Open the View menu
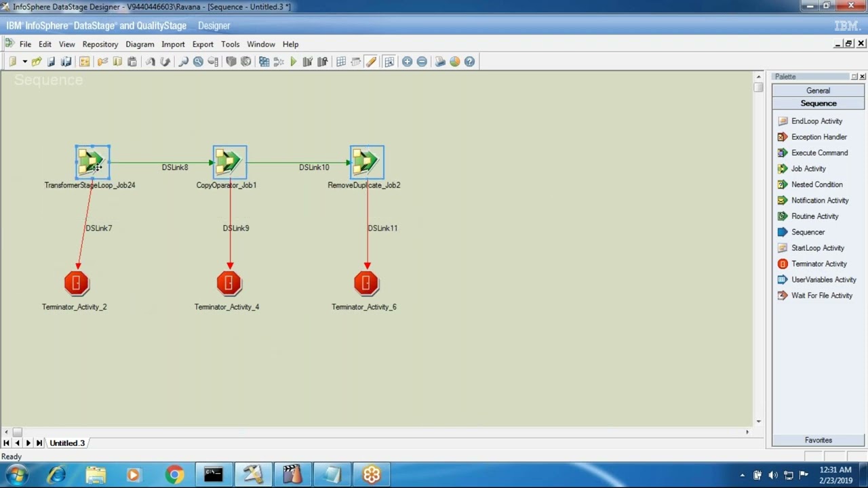Viewport: 868px width, 488px height. [66, 44]
